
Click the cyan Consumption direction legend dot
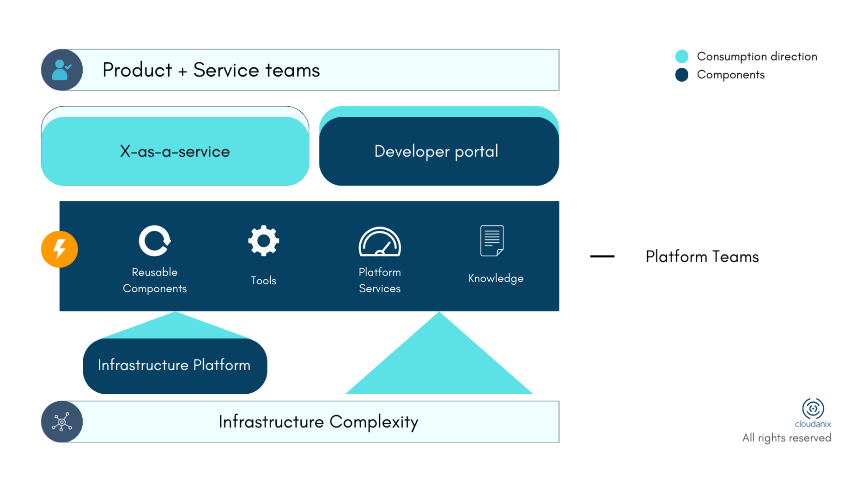click(681, 57)
